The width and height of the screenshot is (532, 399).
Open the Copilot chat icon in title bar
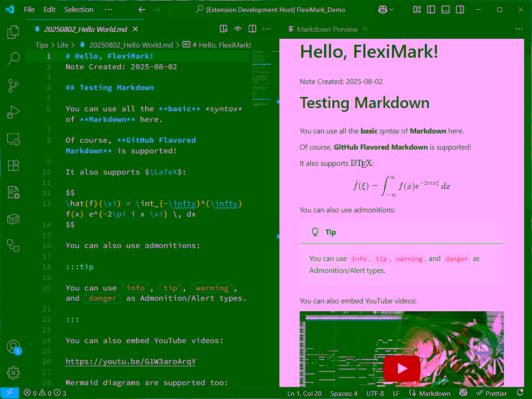click(382, 10)
